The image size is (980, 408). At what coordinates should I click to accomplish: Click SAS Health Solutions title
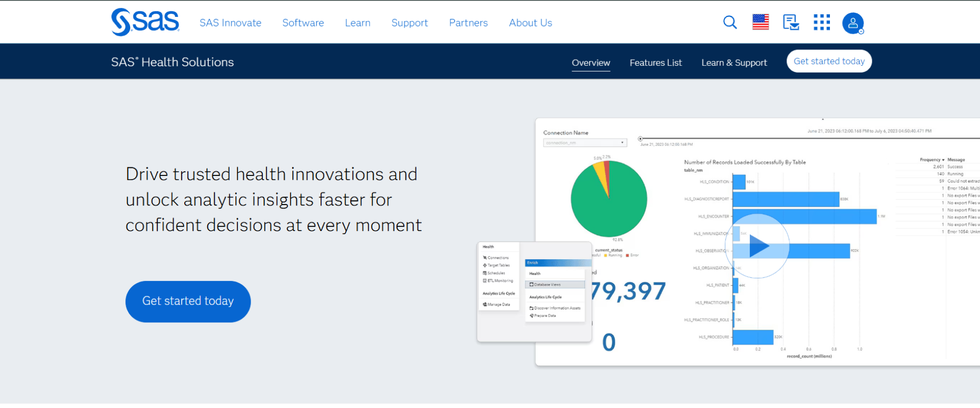pos(173,62)
